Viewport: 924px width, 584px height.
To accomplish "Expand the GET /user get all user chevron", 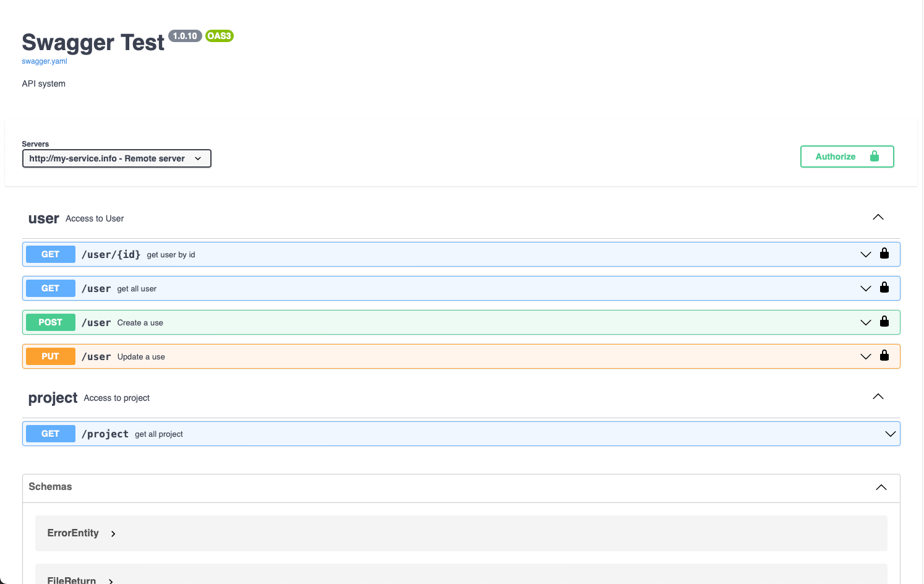I will (866, 288).
